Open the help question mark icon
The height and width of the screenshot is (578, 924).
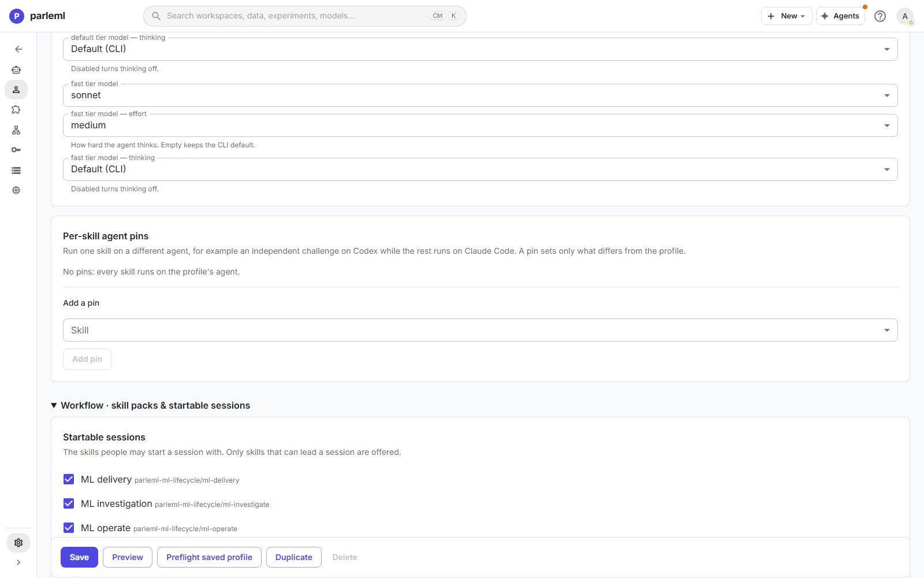click(x=880, y=16)
